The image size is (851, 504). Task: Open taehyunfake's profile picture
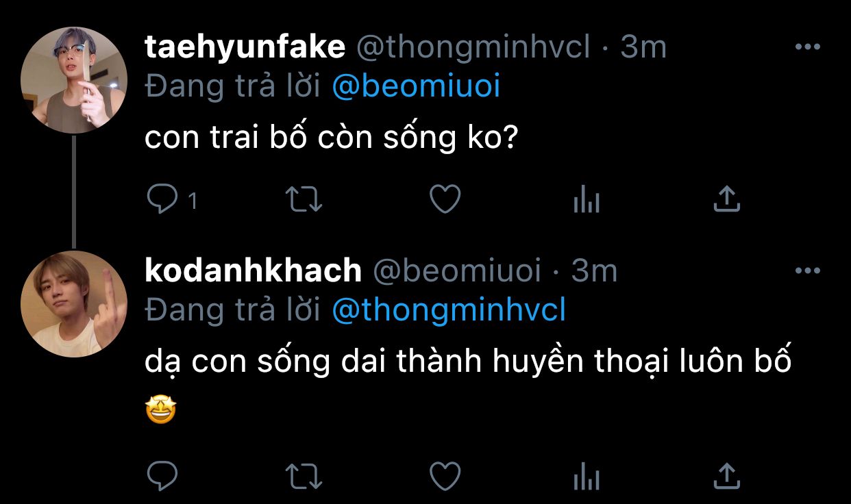[x=73, y=80]
